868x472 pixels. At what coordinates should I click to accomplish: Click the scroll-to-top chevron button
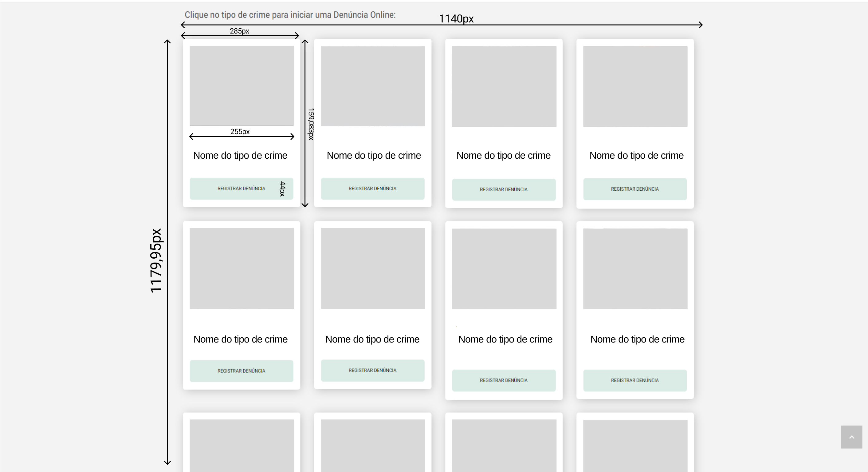tap(851, 437)
